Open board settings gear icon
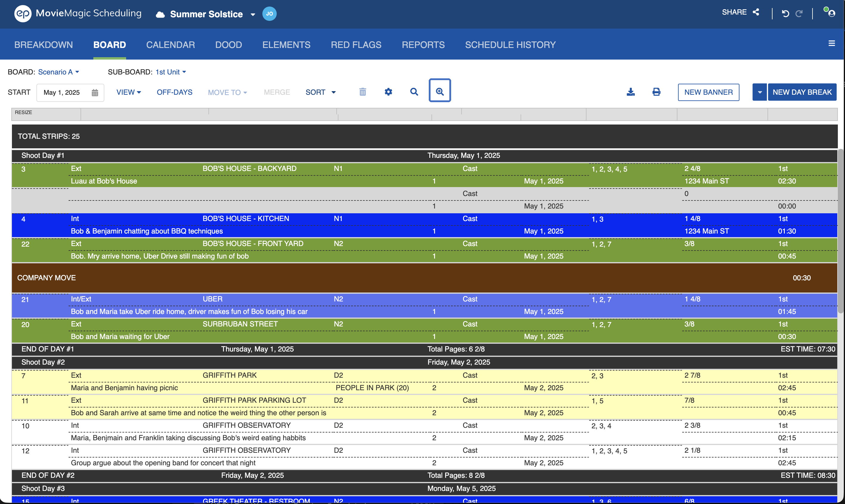 pyautogui.click(x=388, y=92)
